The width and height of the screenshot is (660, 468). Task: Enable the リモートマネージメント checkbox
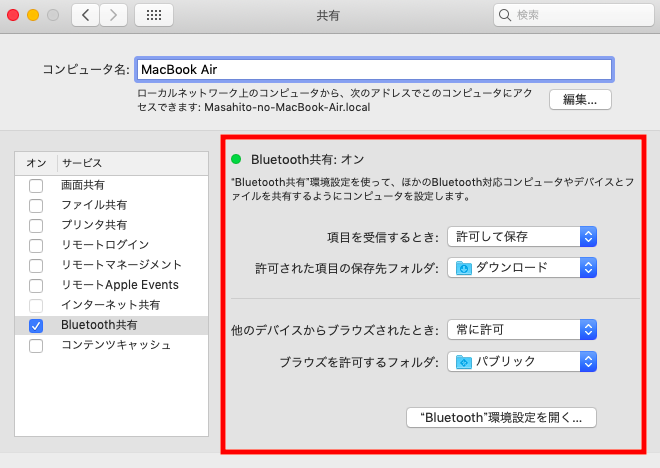point(36,266)
